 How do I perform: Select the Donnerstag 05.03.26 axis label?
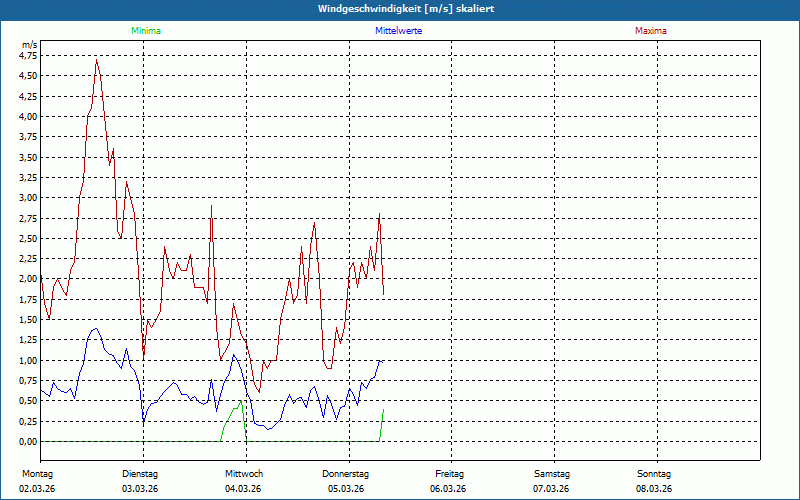click(345, 481)
